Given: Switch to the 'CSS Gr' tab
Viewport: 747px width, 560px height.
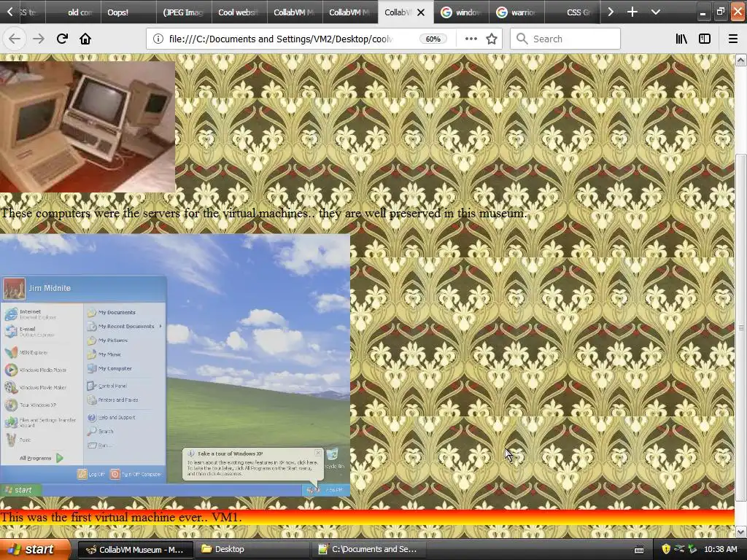Looking at the screenshot, I should coord(572,12).
